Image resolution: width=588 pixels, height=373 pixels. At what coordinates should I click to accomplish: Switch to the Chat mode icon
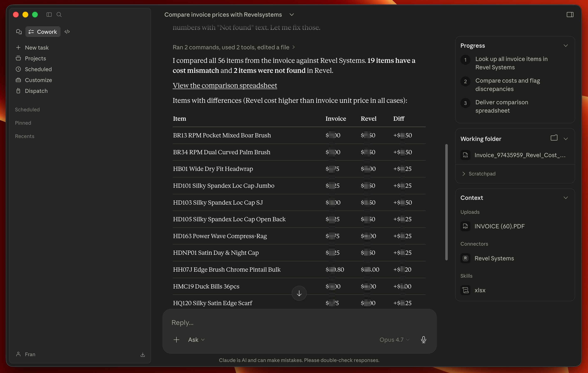click(x=19, y=32)
